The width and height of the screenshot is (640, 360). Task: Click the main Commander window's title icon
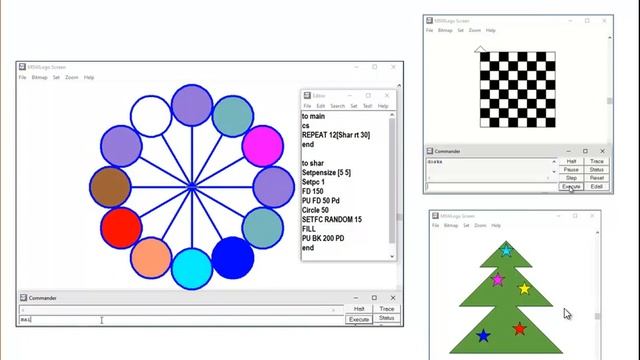point(23,298)
